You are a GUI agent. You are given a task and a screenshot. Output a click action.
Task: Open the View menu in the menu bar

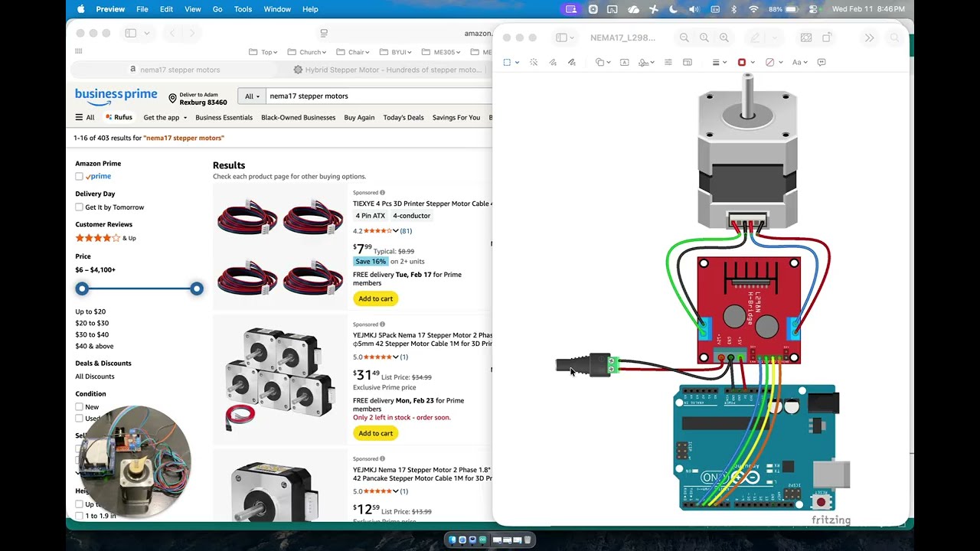point(193,9)
